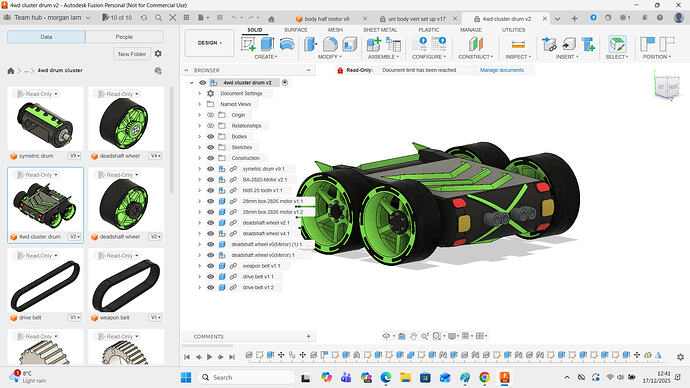The height and width of the screenshot is (388, 690).
Task: Hide the Construction folder
Action: (210, 158)
